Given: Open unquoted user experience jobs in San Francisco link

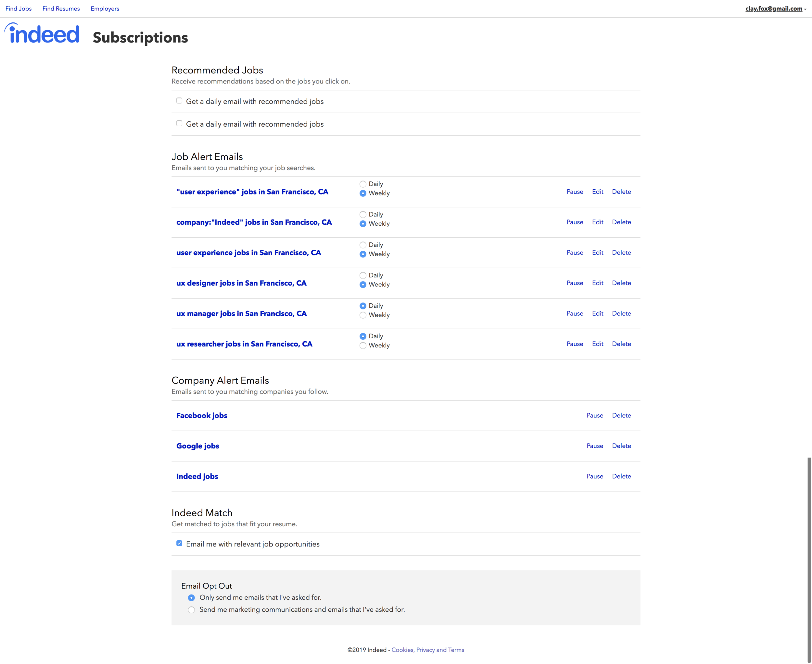Looking at the screenshot, I should (x=248, y=252).
